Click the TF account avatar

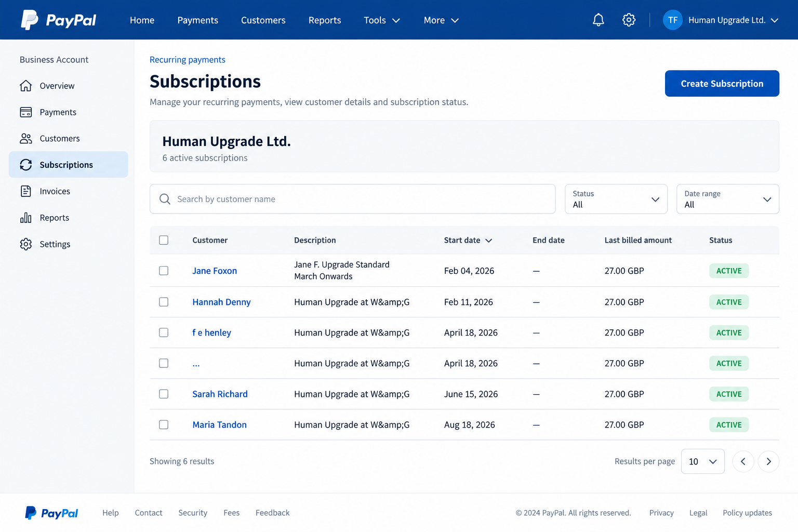click(x=673, y=20)
